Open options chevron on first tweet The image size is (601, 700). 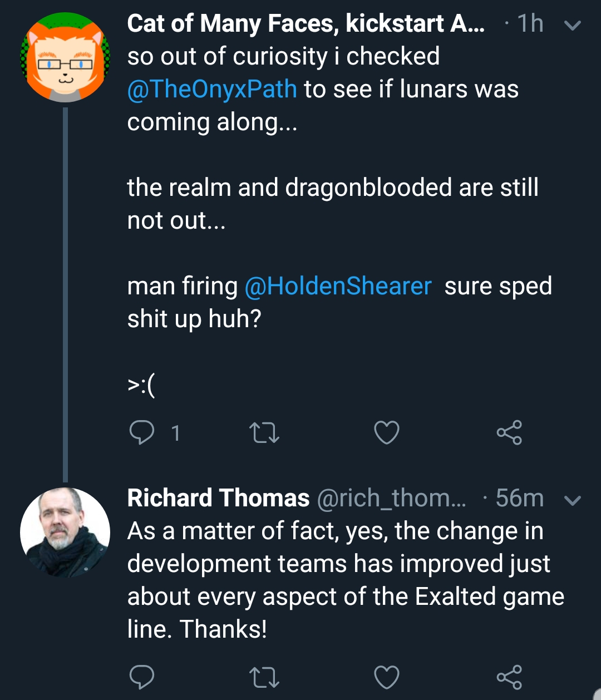573,26
